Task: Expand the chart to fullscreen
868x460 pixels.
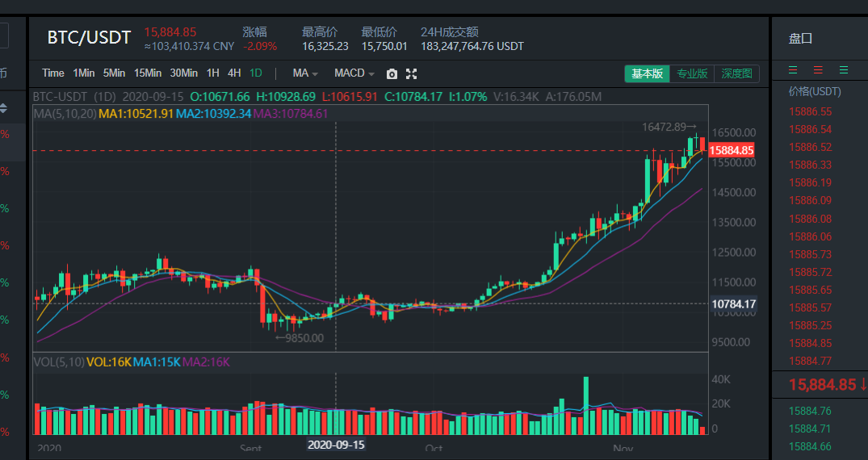Action: [411, 73]
